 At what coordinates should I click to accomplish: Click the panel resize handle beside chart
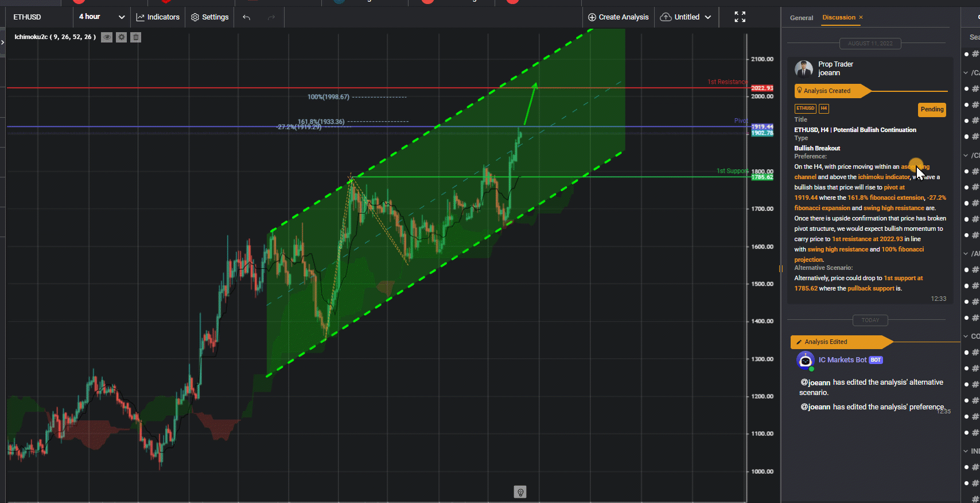(x=780, y=269)
